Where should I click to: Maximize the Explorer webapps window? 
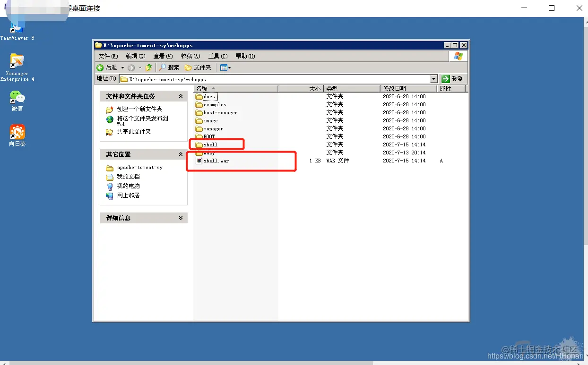455,45
